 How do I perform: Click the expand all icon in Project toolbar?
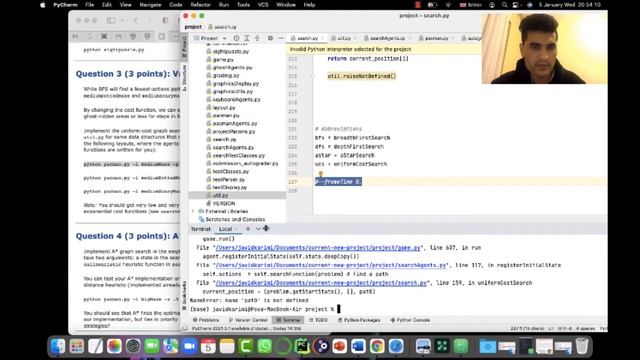click(247, 38)
